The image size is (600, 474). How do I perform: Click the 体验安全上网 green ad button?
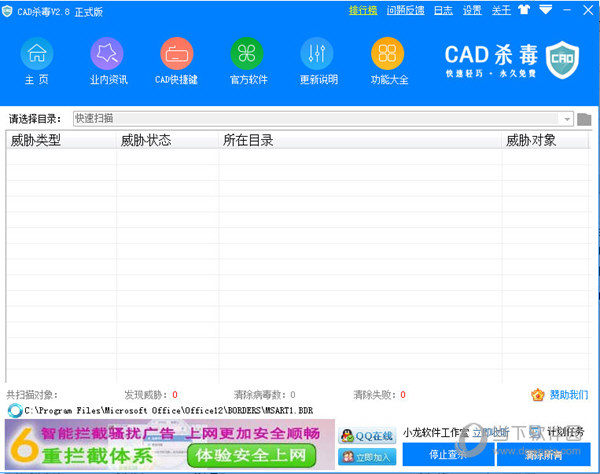251,455
